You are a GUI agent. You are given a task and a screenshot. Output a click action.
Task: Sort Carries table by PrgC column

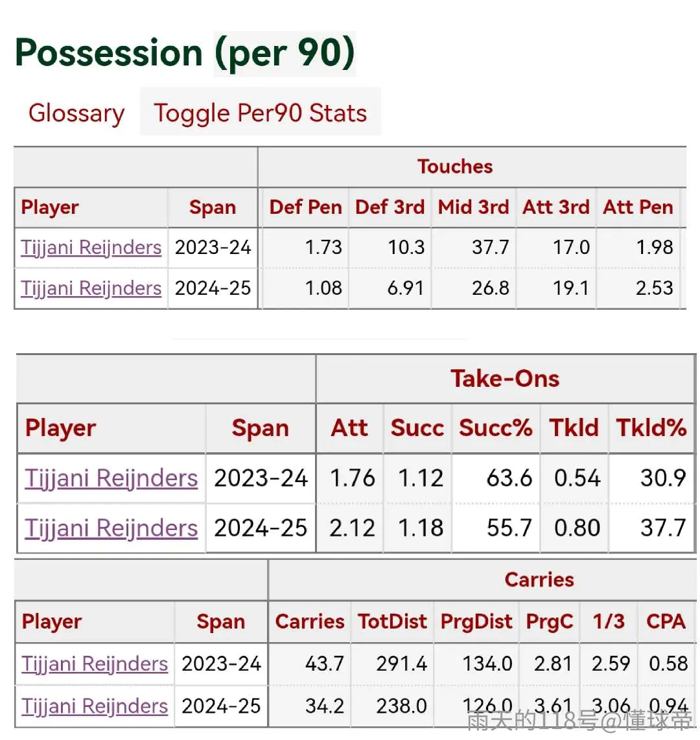pos(550,621)
